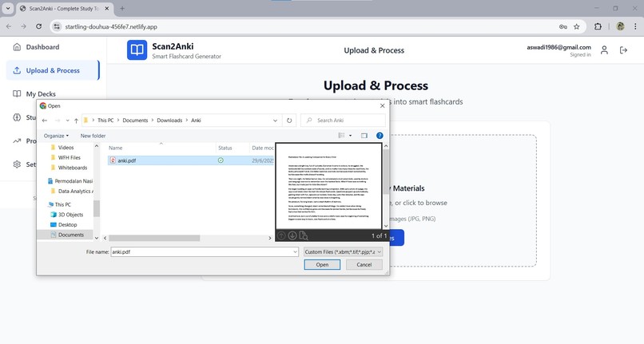
Task: Click the user profile icon
Action: [x=604, y=50]
